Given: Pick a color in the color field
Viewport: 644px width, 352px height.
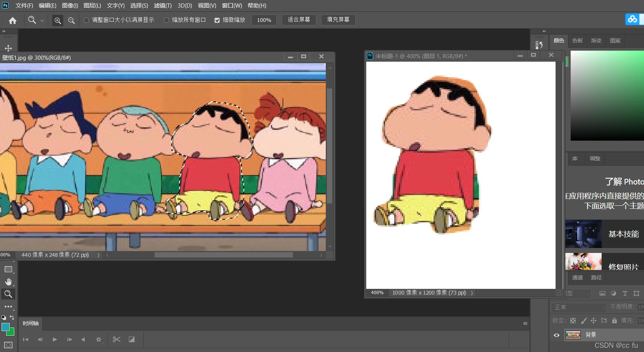Looking at the screenshot, I should click(x=607, y=96).
